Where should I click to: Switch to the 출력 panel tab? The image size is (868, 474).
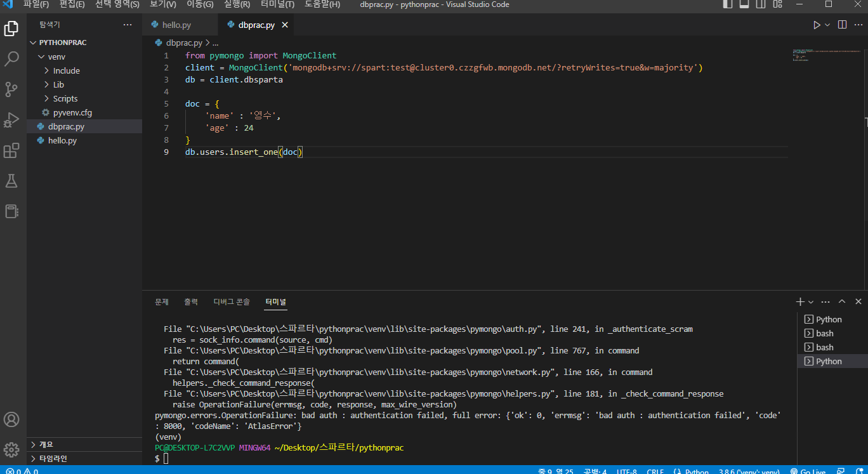point(191,302)
